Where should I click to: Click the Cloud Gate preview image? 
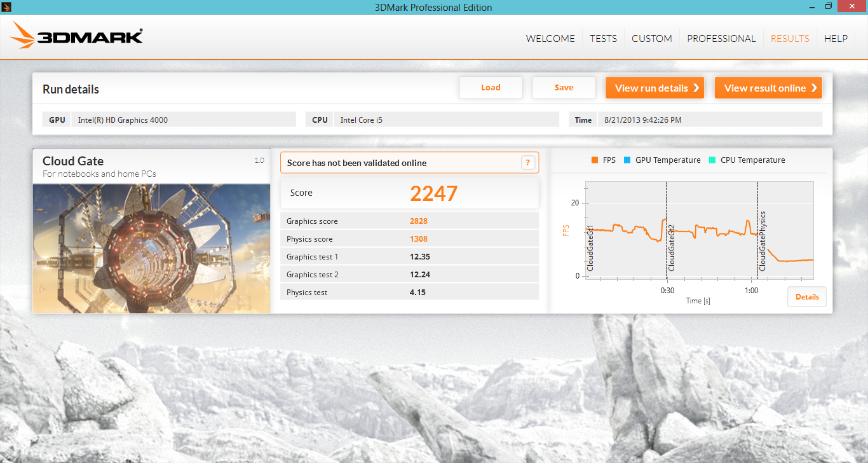pos(151,249)
